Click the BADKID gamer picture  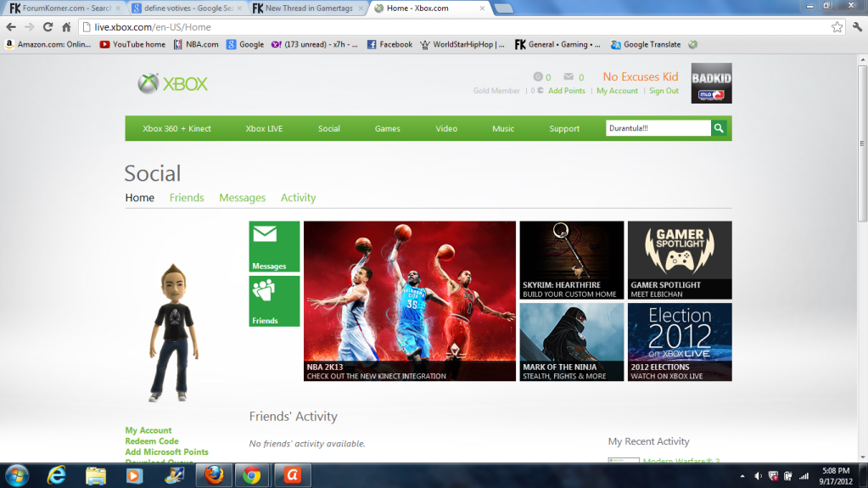click(x=711, y=83)
